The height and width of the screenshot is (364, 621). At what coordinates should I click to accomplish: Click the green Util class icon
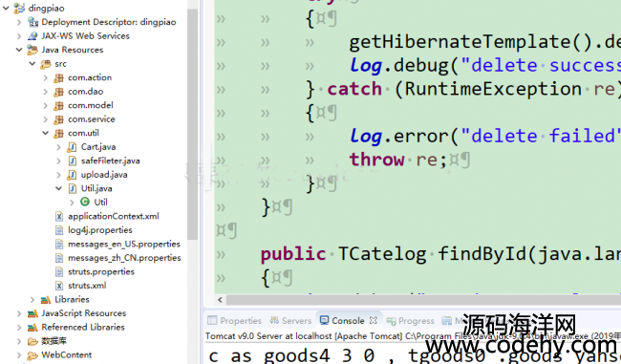(85, 202)
